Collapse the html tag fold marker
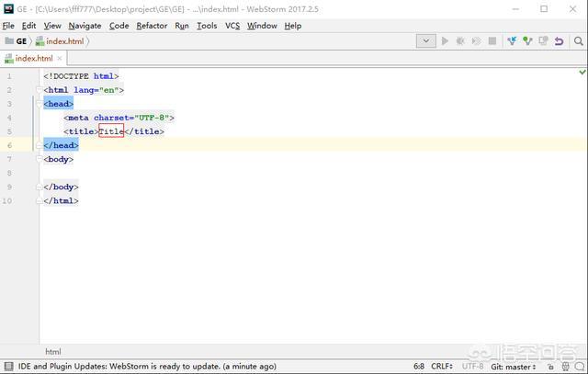Image resolution: width=588 pixels, height=374 pixels. 40,90
